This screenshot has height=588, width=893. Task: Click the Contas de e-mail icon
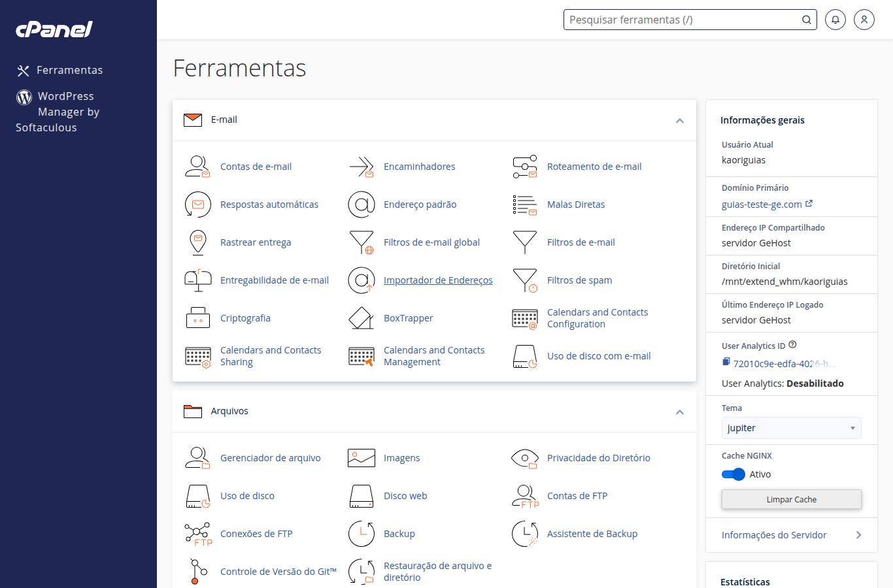coord(197,167)
